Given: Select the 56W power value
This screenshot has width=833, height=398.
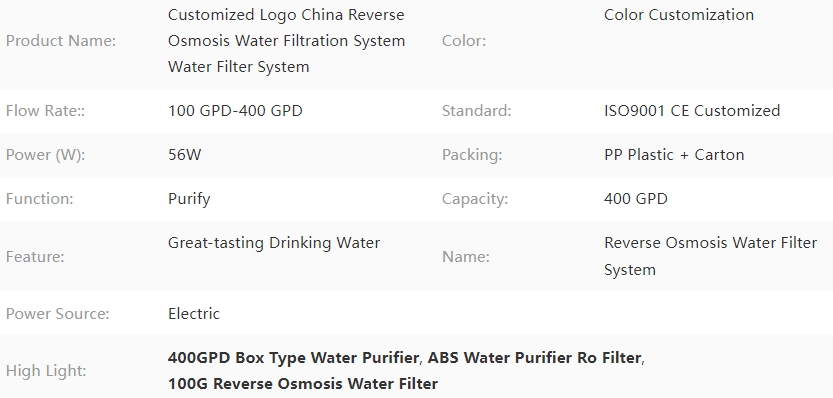Looking at the screenshot, I should (x=184, y=155).
